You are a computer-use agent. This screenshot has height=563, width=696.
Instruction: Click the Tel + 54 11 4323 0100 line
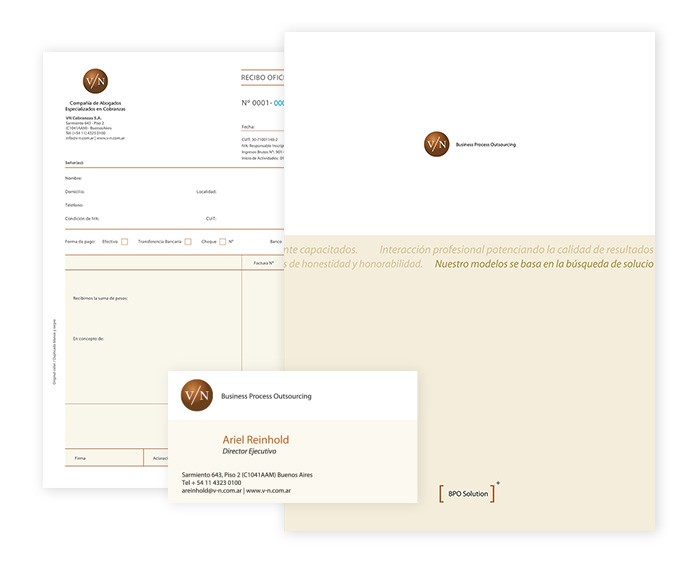[x=211, y=483]
